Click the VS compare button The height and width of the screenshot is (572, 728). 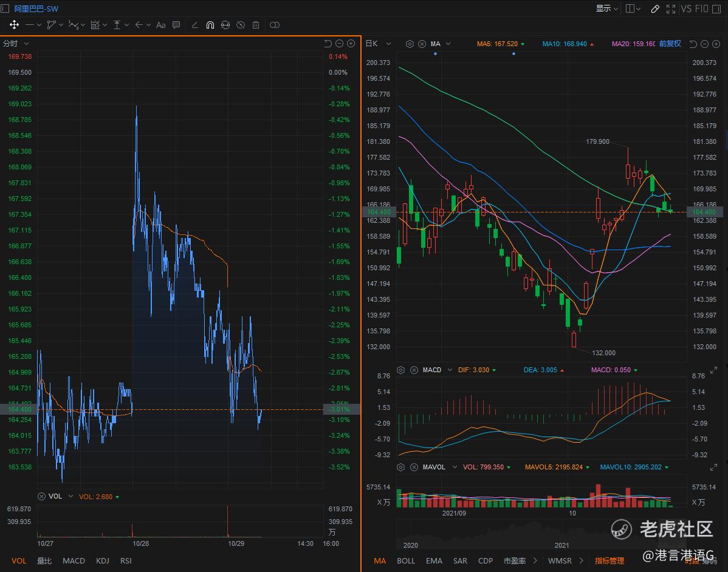pos(686,9)
